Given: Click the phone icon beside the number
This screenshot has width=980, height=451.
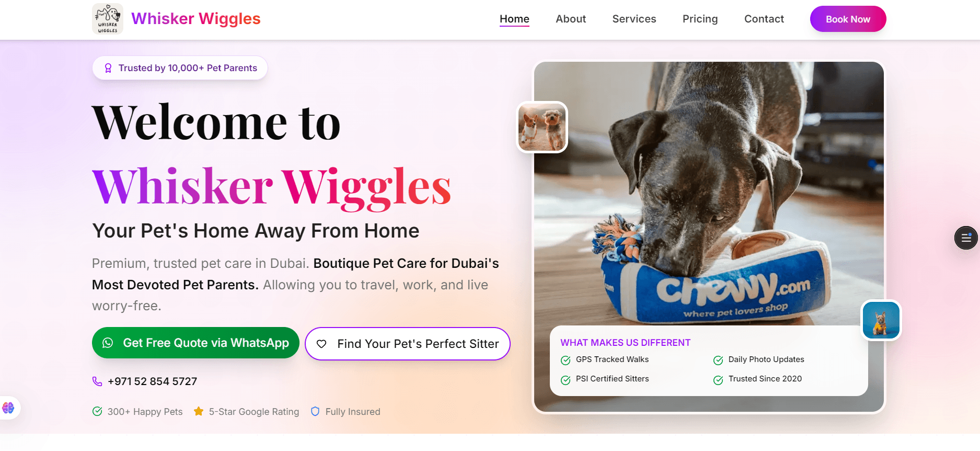Looking at the screenshot, I should [x=97, y=381].
